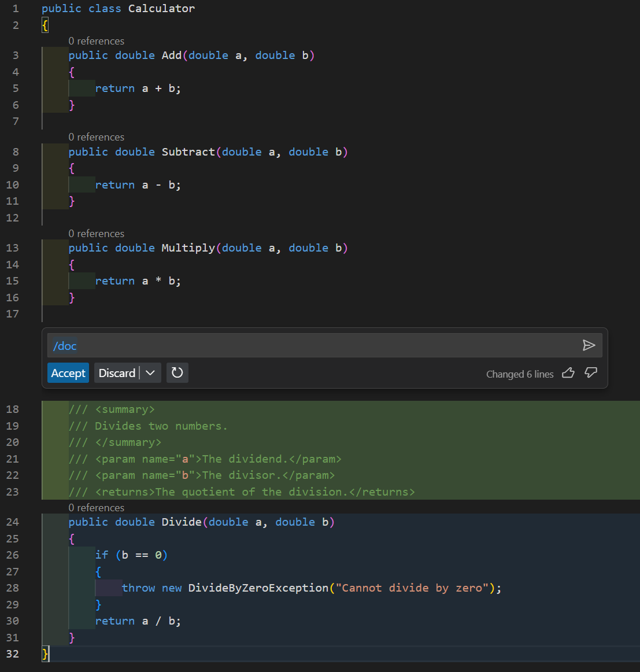Discard the suggested changes

pos(117,373)
